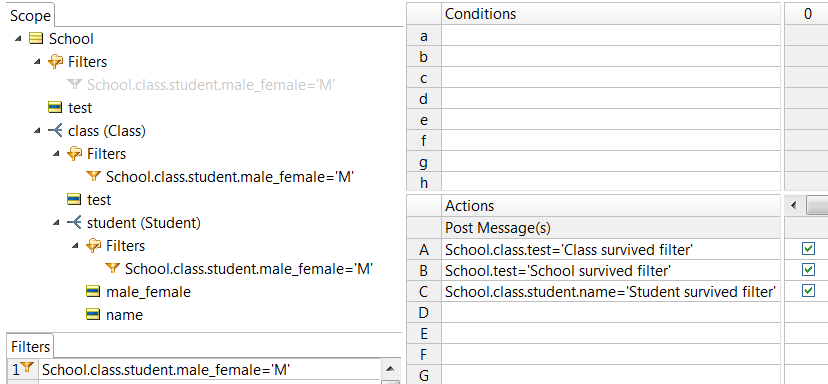Screen dimensions: 828x384
Task: Select the student (Student) label
Action: pyautogui.click(x=144, y=223)
